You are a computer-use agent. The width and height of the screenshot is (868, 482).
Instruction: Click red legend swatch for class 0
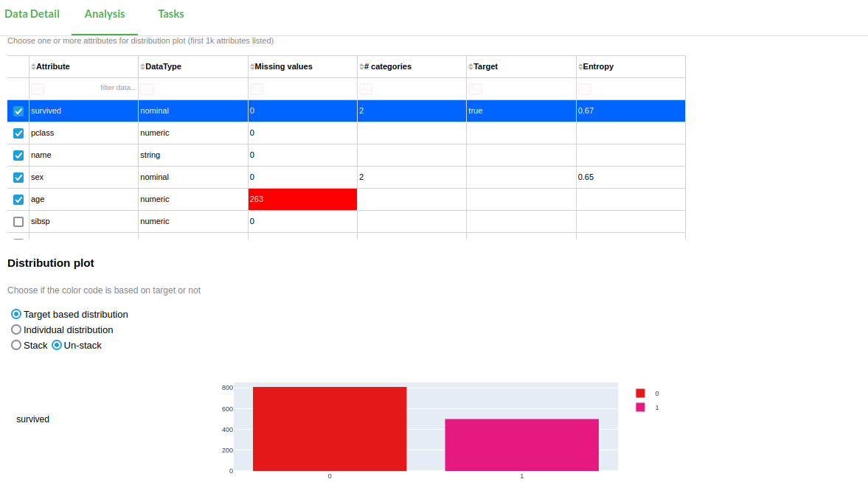coord(640,394)
